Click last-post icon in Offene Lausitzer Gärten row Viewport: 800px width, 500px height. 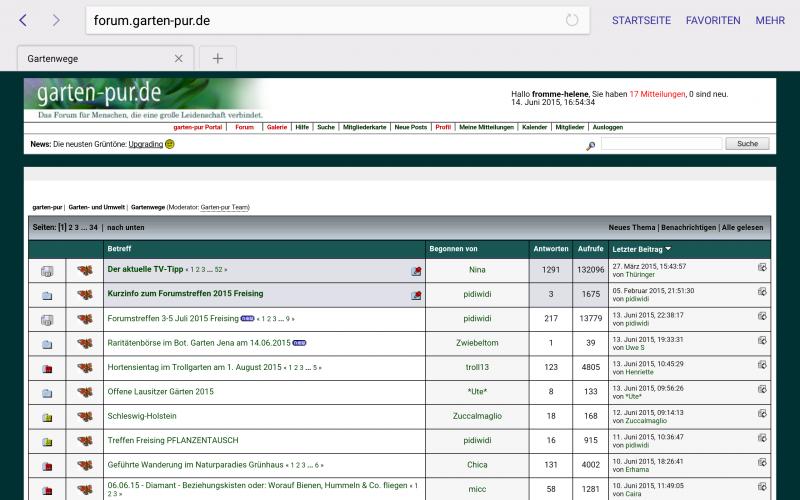762,388
